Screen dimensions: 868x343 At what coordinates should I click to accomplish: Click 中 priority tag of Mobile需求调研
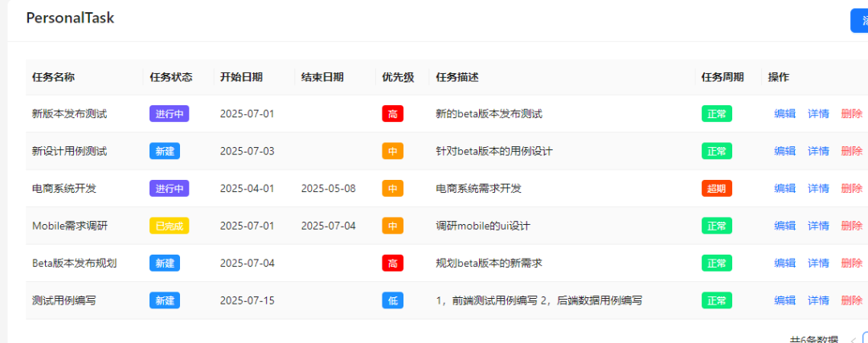click(x=392, y=226)
